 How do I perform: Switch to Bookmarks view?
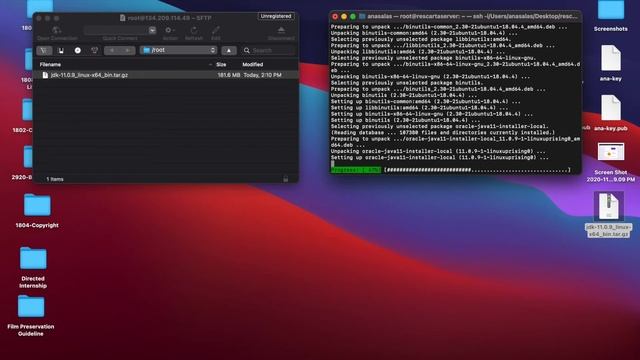point(61,50)
